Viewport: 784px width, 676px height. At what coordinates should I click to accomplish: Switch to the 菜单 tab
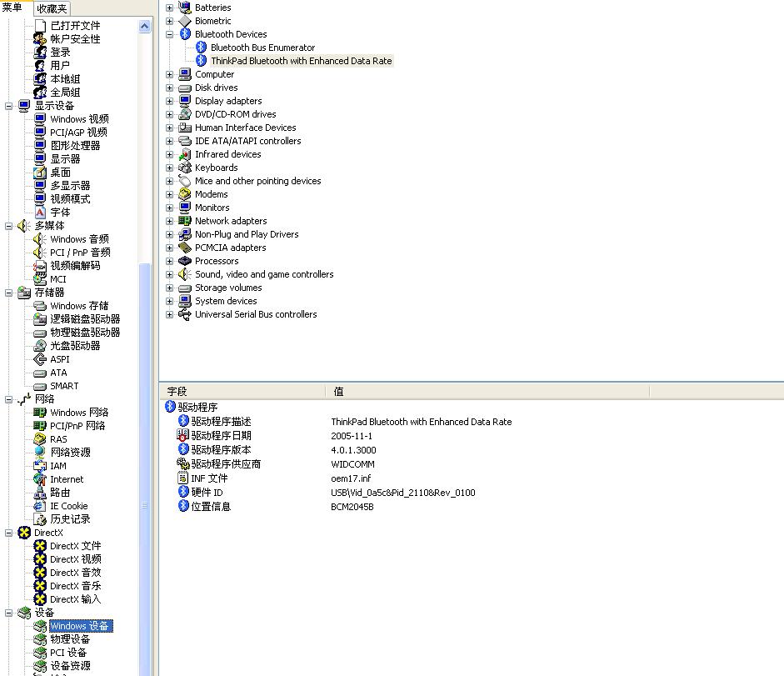click(13, 8)
